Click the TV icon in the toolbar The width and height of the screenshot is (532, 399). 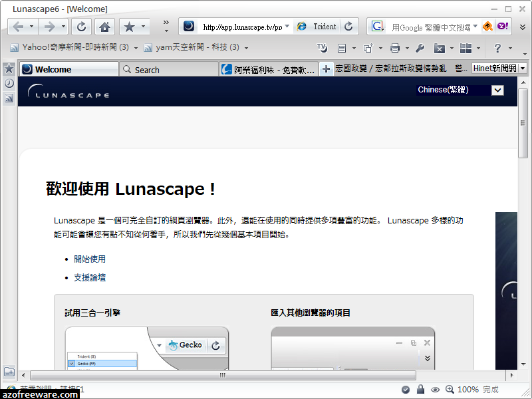click(x=322, y=48)
